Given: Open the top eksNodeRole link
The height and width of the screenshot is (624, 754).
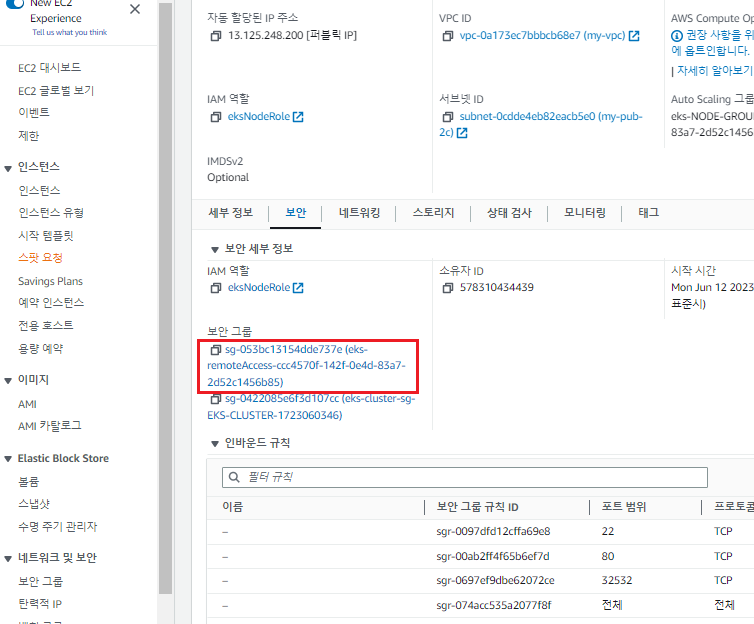Looking at the screenshot, I should [259, 117].
